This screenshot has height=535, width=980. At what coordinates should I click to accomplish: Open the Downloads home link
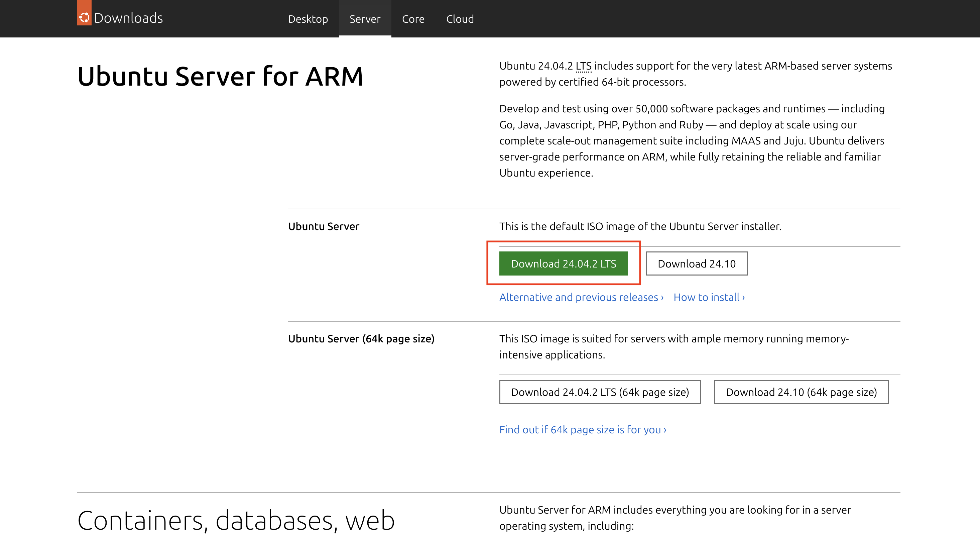click(x=128, y=18)
